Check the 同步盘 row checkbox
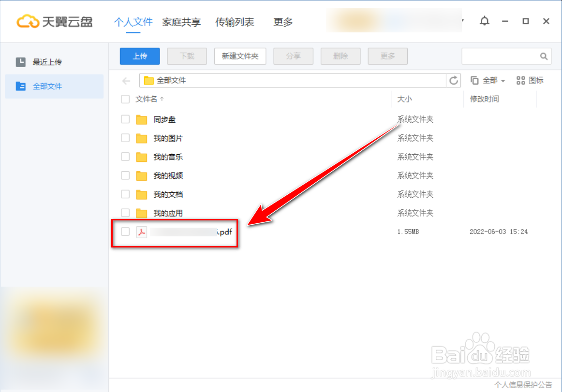This screenshot has width=562, height=392. (x=125, y=119)
